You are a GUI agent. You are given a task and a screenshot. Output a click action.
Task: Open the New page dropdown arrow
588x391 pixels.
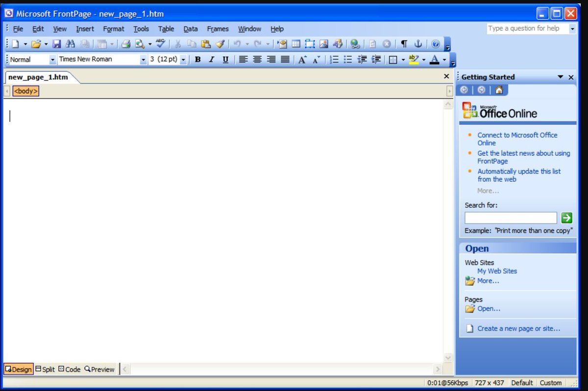pyautogui.click(x=25, y=44)
